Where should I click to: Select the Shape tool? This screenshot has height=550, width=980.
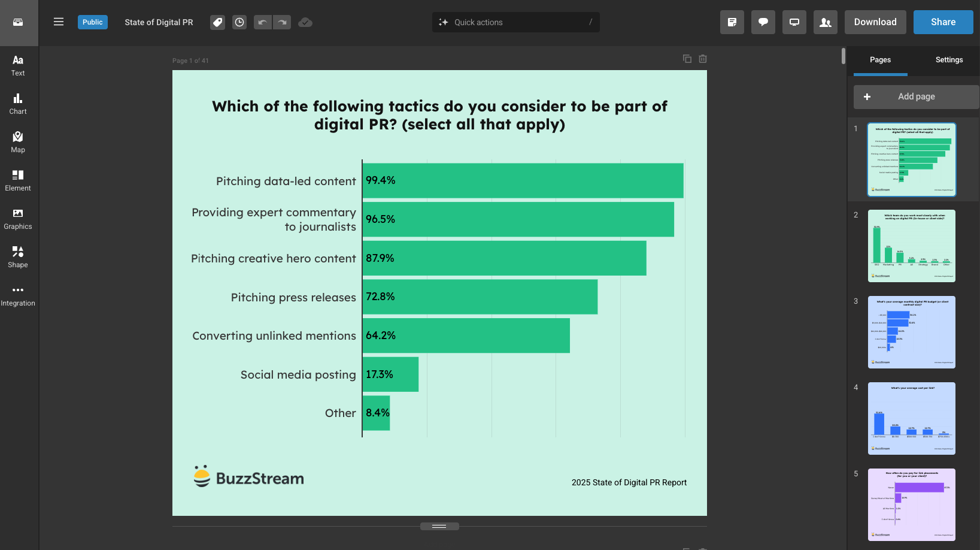pos(17,255)
